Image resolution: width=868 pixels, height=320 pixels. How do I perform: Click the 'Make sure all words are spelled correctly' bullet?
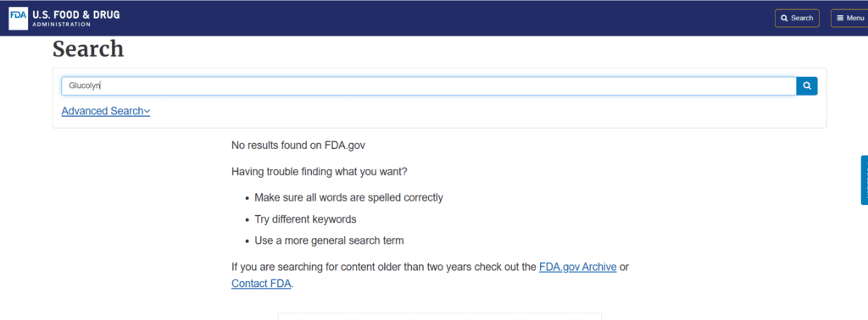(x=348, y=197)
